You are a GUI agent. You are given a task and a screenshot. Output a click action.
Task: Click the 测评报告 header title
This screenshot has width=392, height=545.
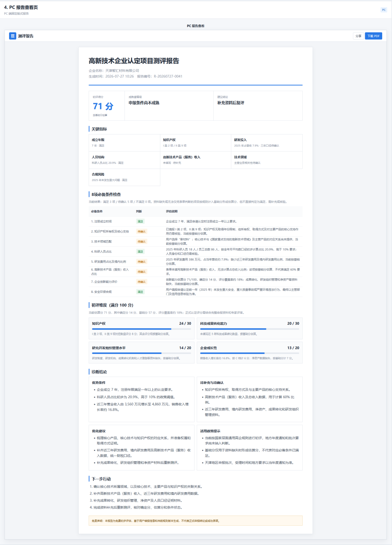click(x=26, y=36)
